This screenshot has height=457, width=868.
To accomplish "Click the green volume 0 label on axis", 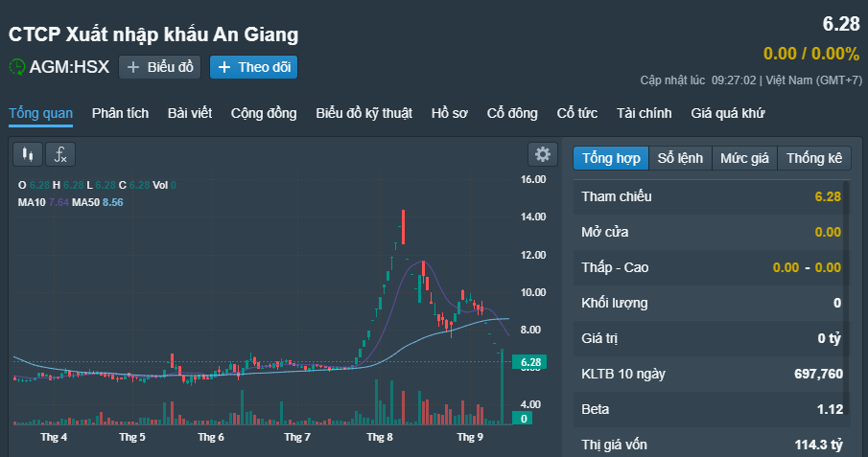I will (523, 419).
